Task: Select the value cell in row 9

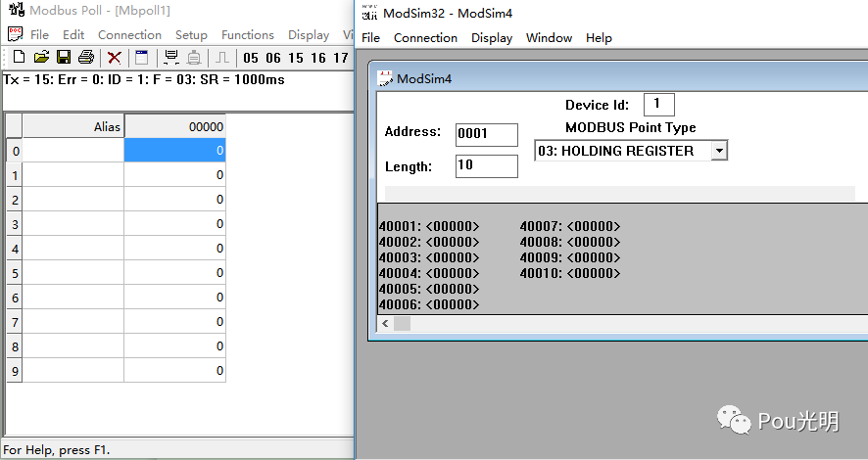Action: pos(174,370)
